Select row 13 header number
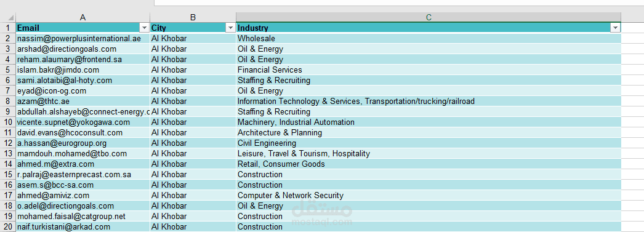Image resolution: width=644 pixels, height=232 pixels. click(x=8, y=154)
